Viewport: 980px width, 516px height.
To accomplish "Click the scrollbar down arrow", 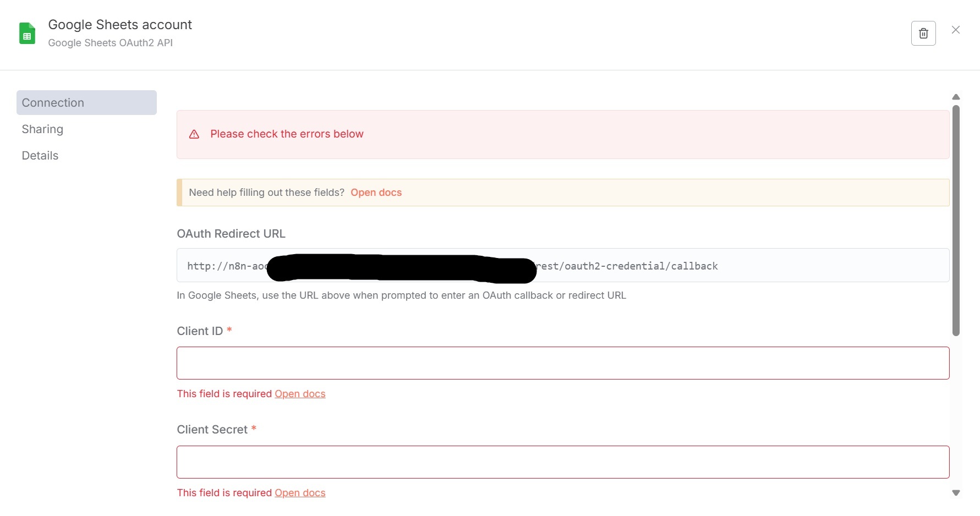I will [x=956, y=493].
